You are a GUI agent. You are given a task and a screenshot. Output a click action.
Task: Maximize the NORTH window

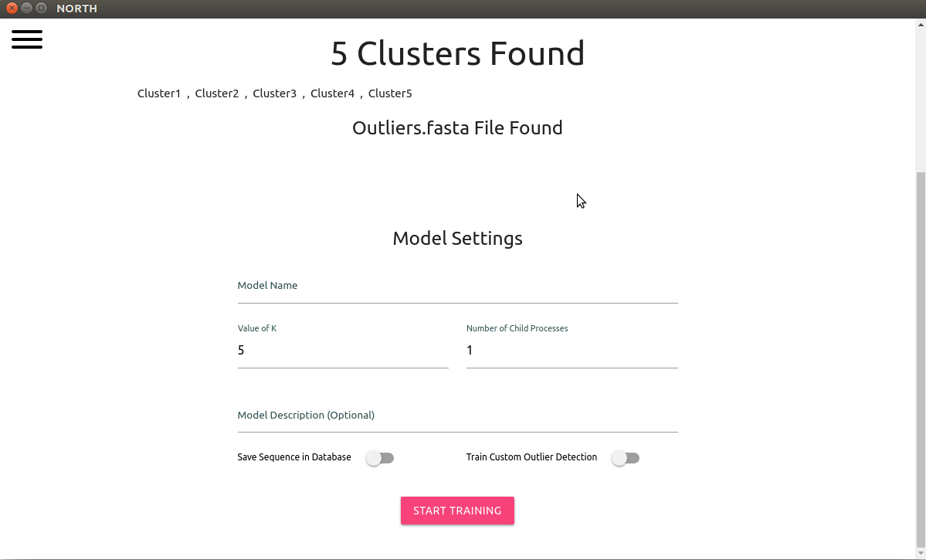(x=42, y=8)
